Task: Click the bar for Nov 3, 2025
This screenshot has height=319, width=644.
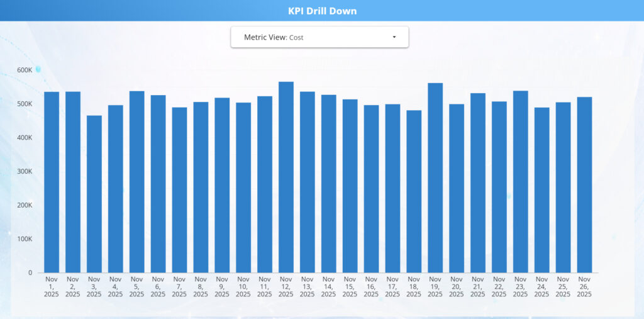Action: pos(94,194)
